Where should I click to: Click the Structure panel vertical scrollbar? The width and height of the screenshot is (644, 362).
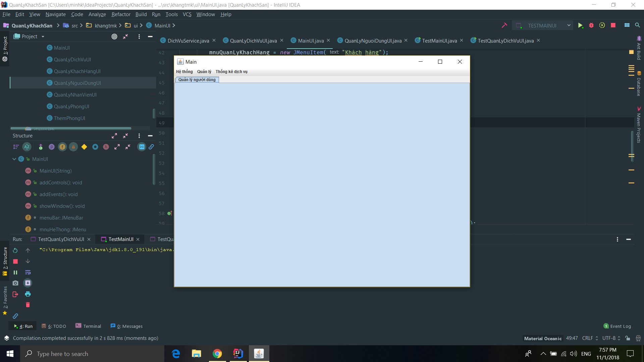154,169
